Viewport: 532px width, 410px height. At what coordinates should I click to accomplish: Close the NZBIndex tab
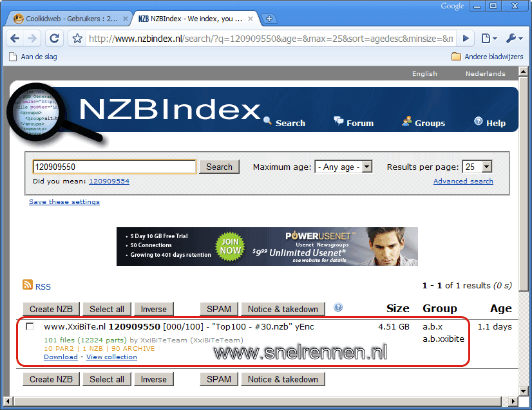(251, 19)
